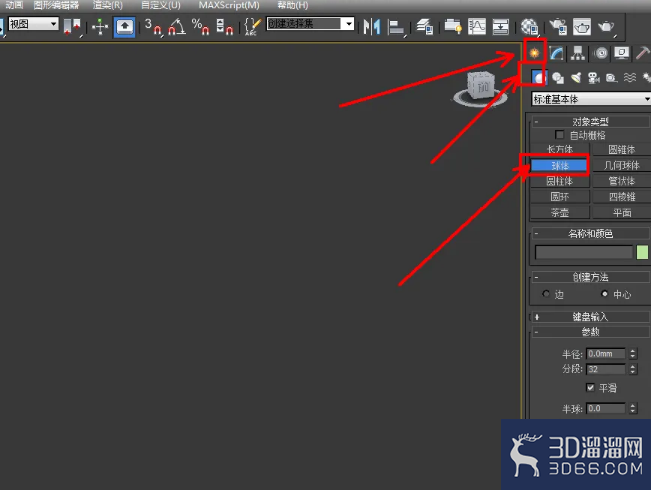Select the Space Warps wave icon
651x490 pixels.
point(629,78)
